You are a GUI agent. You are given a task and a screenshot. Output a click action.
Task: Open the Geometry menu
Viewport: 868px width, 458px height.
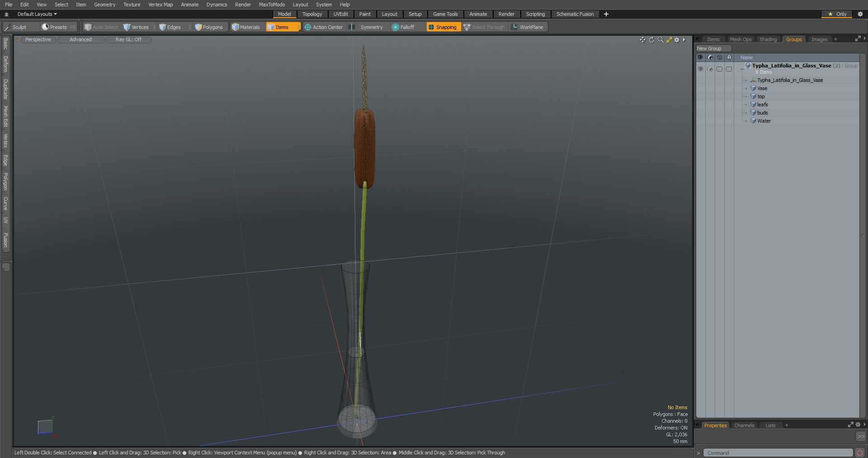(x=104, y=5)
